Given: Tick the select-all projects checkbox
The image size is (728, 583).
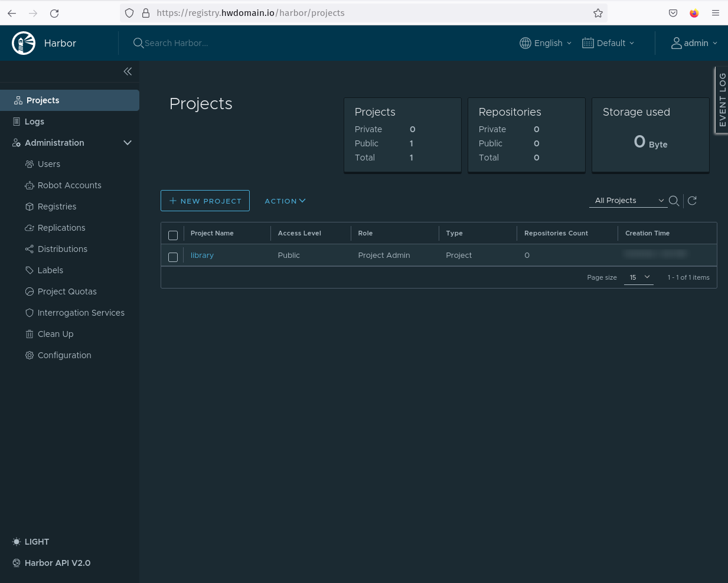Looking at the screenshot, I should click(x=173, y=235).
